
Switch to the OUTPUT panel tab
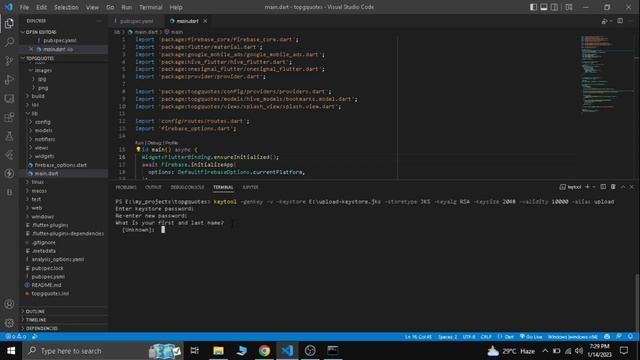coord(153,187)
